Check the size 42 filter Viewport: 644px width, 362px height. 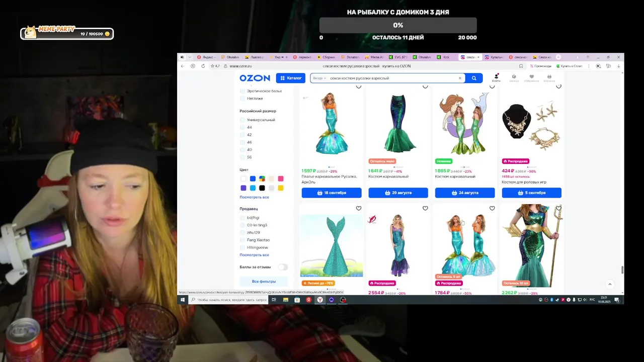point(243,135)
